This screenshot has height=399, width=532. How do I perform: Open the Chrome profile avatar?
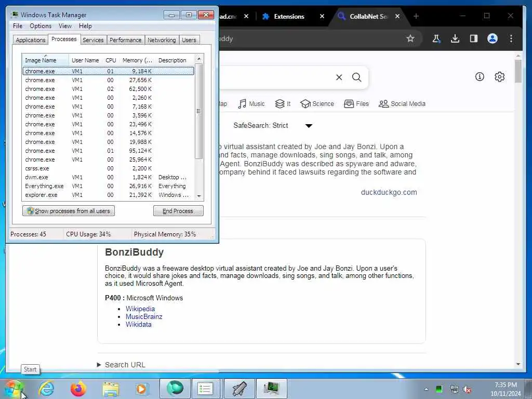[x=493, y=38]
